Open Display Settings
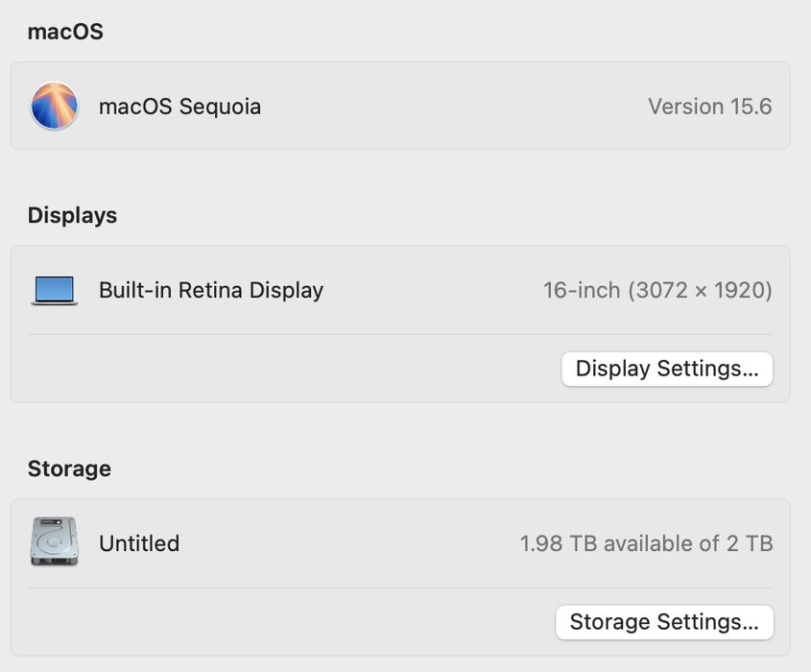Viewport: 811px width, 672px height. pos(666,369)
